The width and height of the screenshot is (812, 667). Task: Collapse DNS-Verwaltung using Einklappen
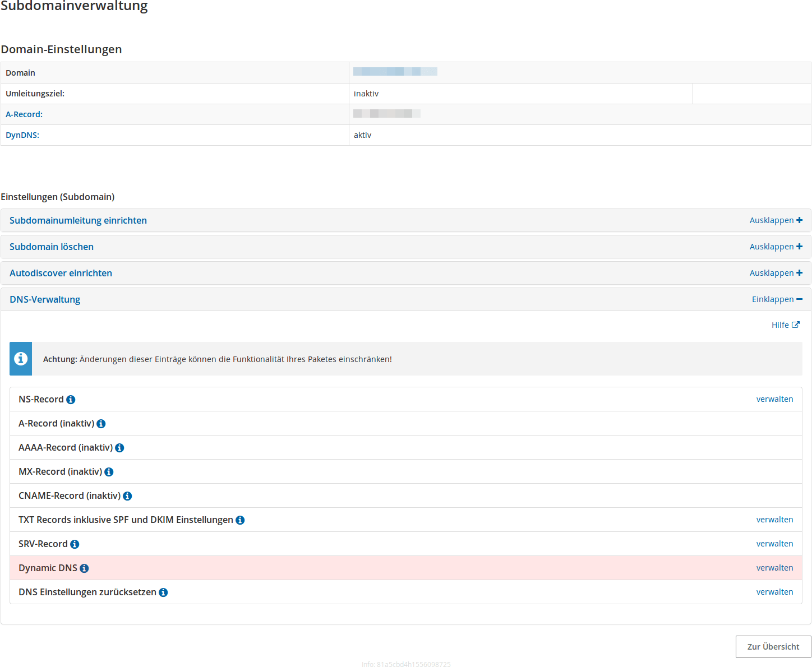point(777,299)
